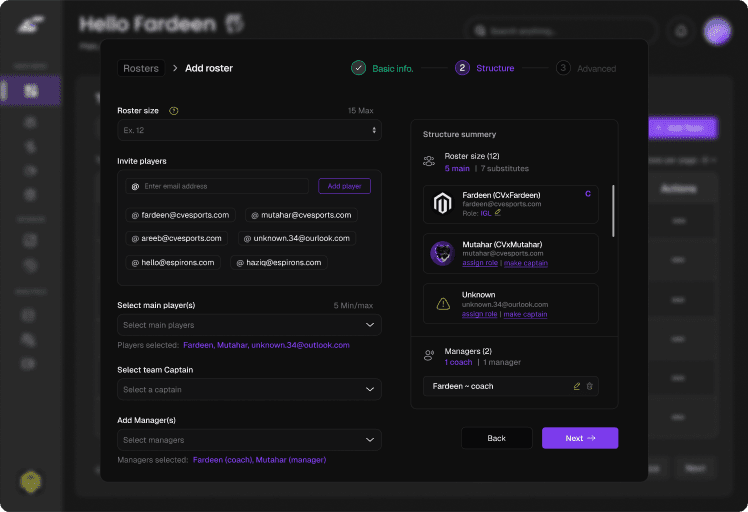Click the roster size group icon

click(x=429, y=161)
